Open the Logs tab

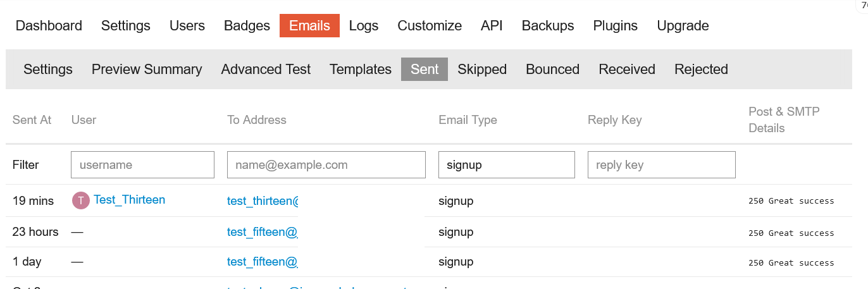364,26
